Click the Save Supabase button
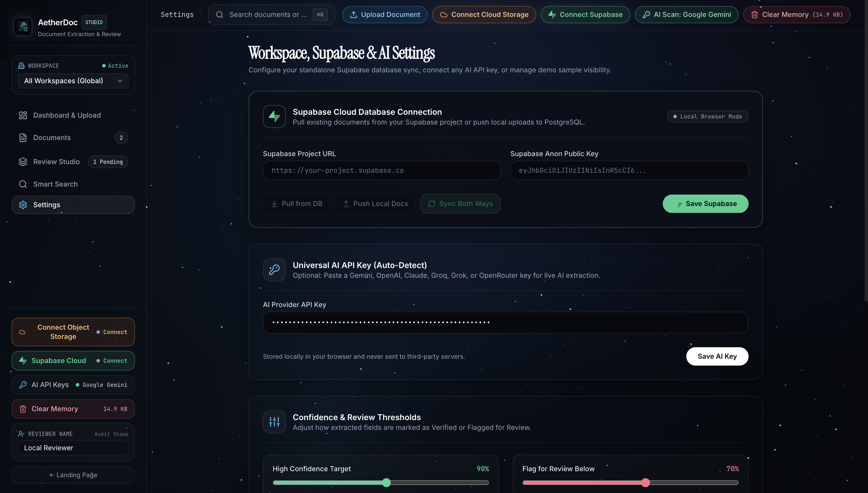The height and width of the screenshot is (493, 868). pyautogui.click(x=706, y=203)
